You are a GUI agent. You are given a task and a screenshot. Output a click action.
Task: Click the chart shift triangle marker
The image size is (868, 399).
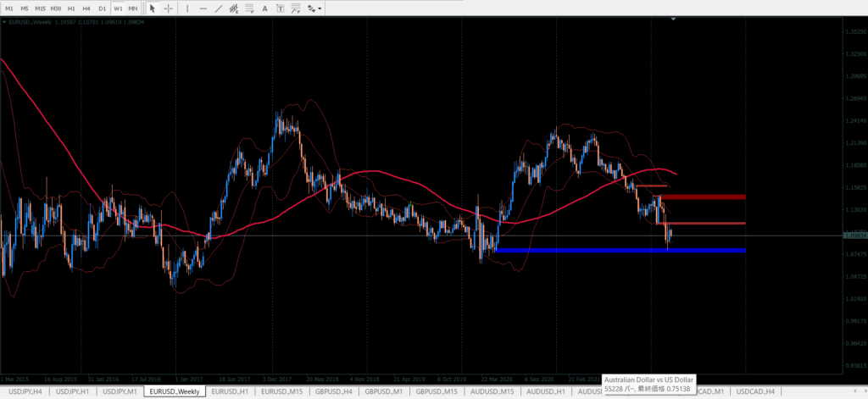673,20
